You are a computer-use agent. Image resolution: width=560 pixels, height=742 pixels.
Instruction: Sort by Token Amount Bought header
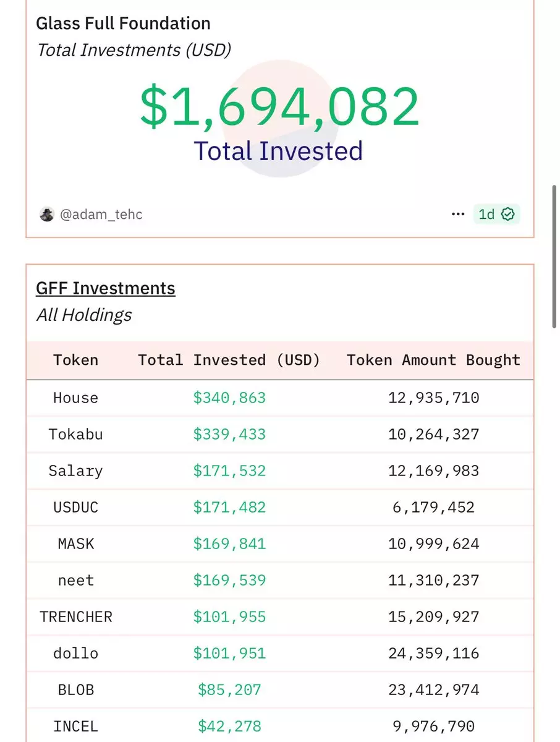point(433,360)
